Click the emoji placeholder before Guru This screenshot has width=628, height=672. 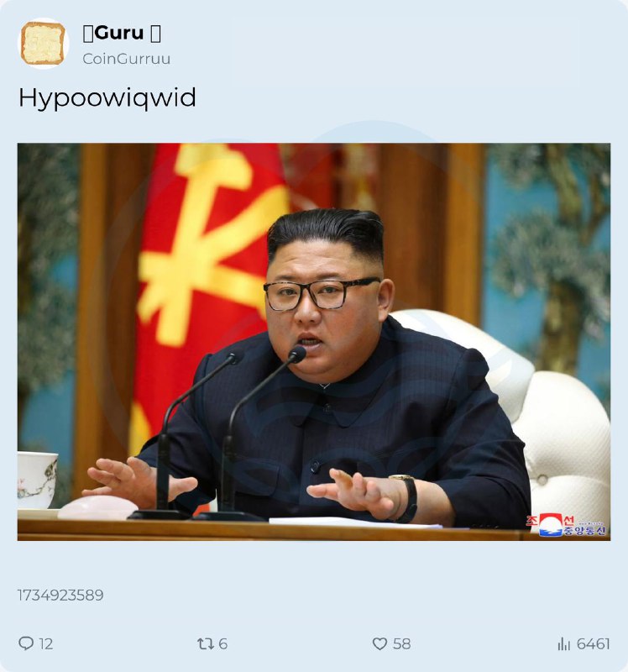88,33
